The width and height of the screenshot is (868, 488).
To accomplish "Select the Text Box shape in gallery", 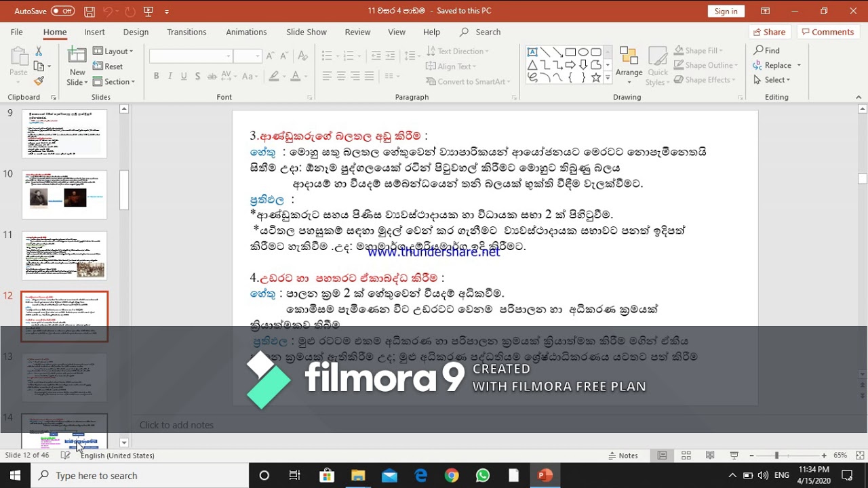I will (532, 52).
